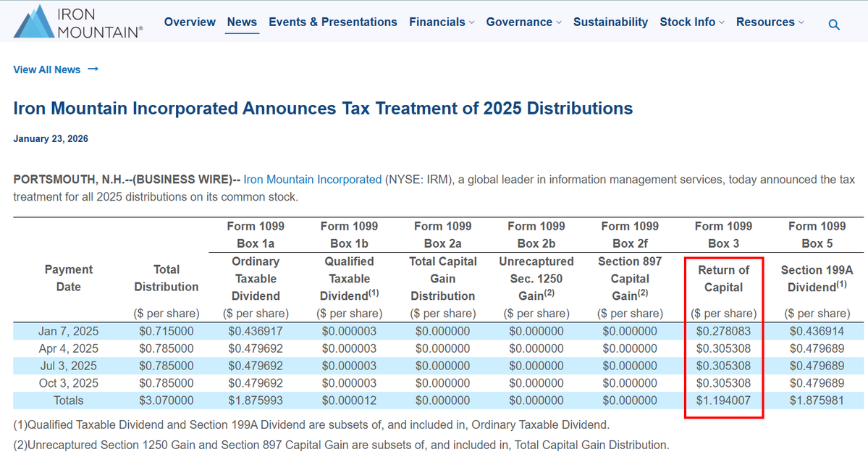Viewport: 868px width, 457px height.
Task: Open the Iron Mountain Incorporated hyperlink
Action: [x=312, y=180]
